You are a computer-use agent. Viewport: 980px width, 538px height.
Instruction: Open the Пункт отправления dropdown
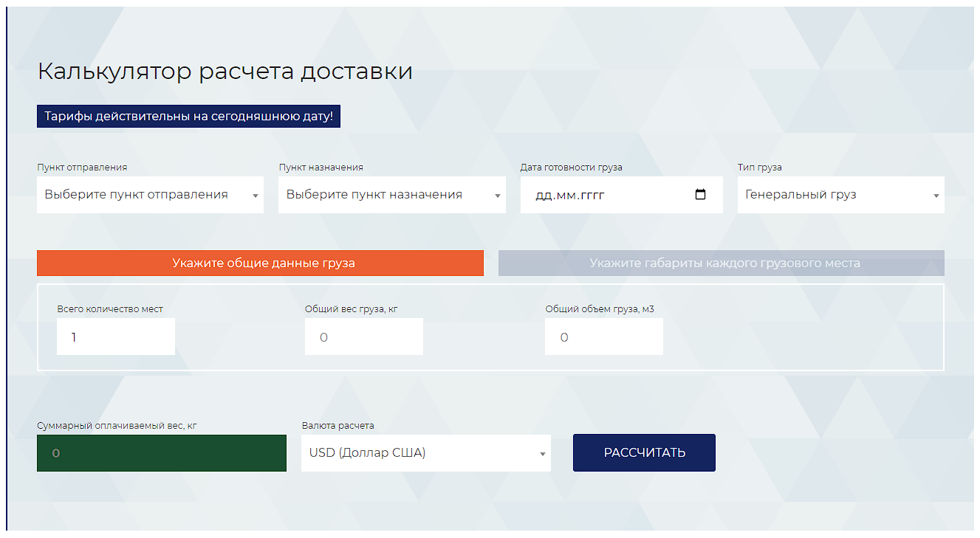coord(150,195)
